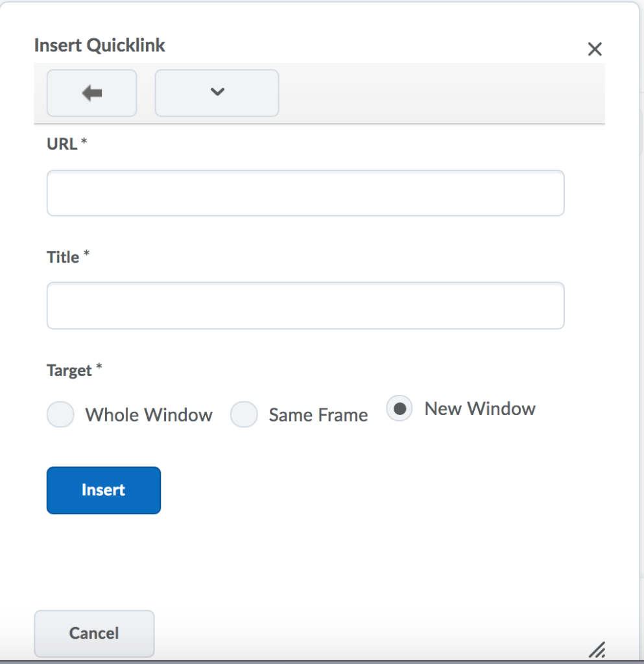Open the chevron dropdown in the toolbar
Image resolution: width=644 pixels, height=664 pixels.
click(x=217, y=93)
